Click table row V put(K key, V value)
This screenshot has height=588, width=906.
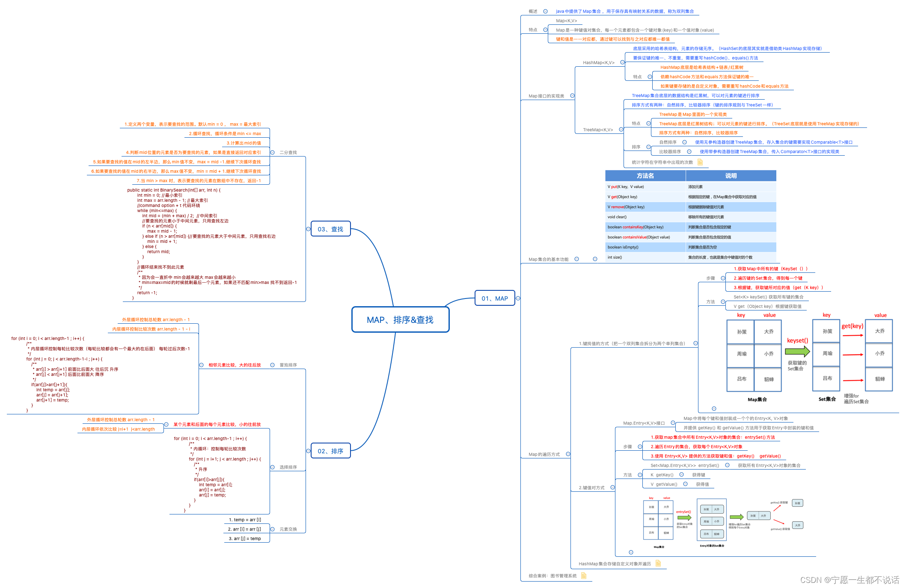(690, 186)
